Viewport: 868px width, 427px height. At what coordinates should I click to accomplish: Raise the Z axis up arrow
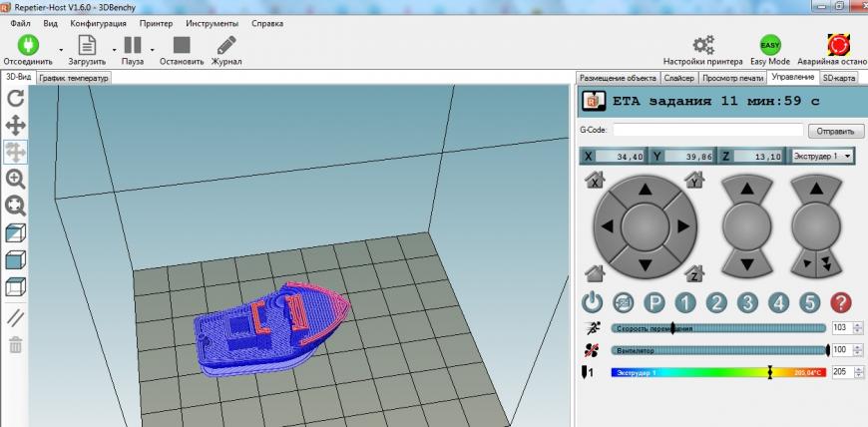click(x=746, y=190)
